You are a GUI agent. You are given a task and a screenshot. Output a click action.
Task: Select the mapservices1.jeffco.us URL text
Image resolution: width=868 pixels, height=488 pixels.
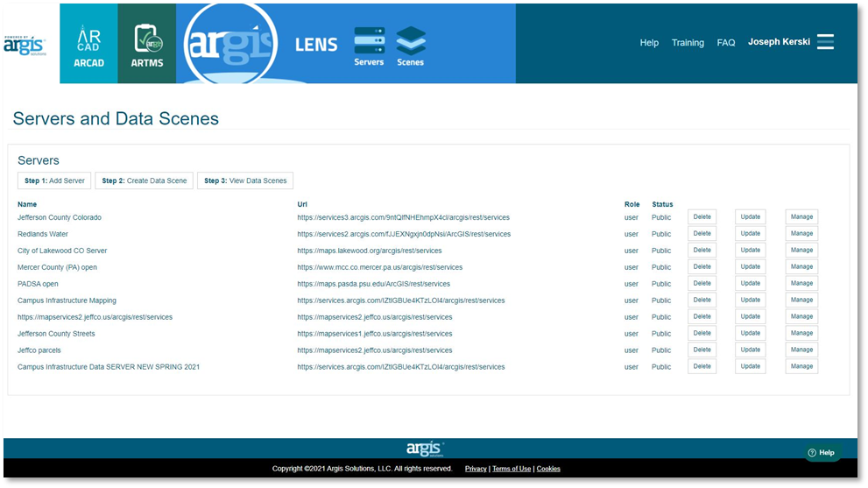coord(375,334)
